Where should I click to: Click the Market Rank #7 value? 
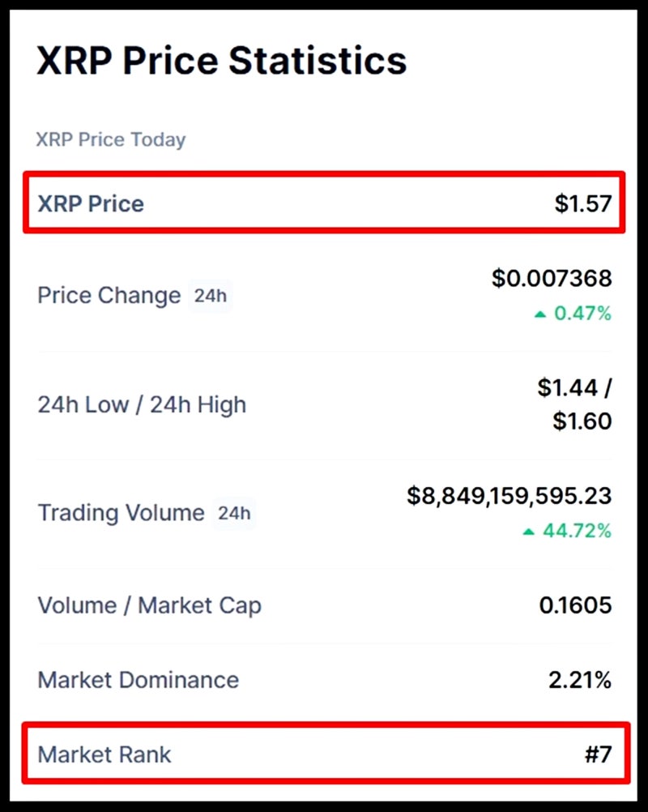click(599, 754)
